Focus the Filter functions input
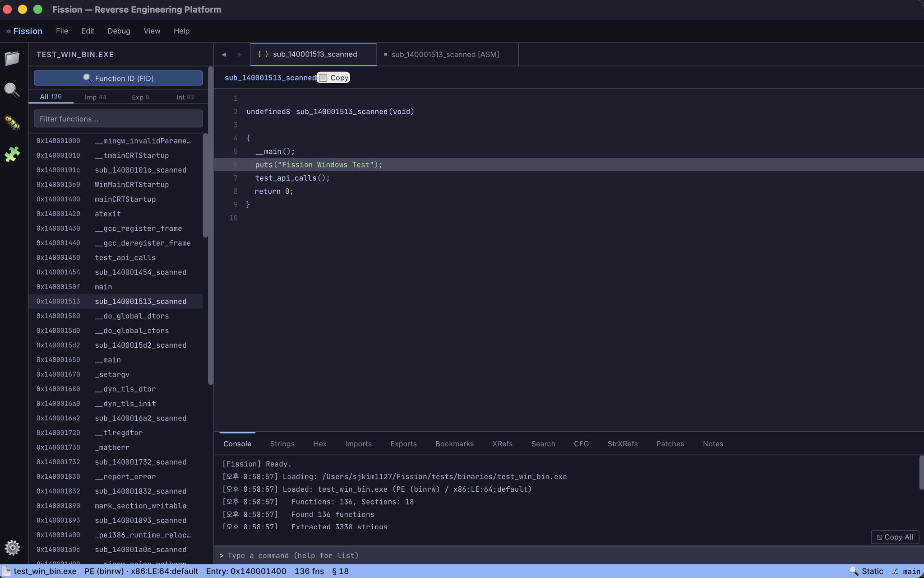The height and width of the screenshot is (578, 924). coord(118,119)
